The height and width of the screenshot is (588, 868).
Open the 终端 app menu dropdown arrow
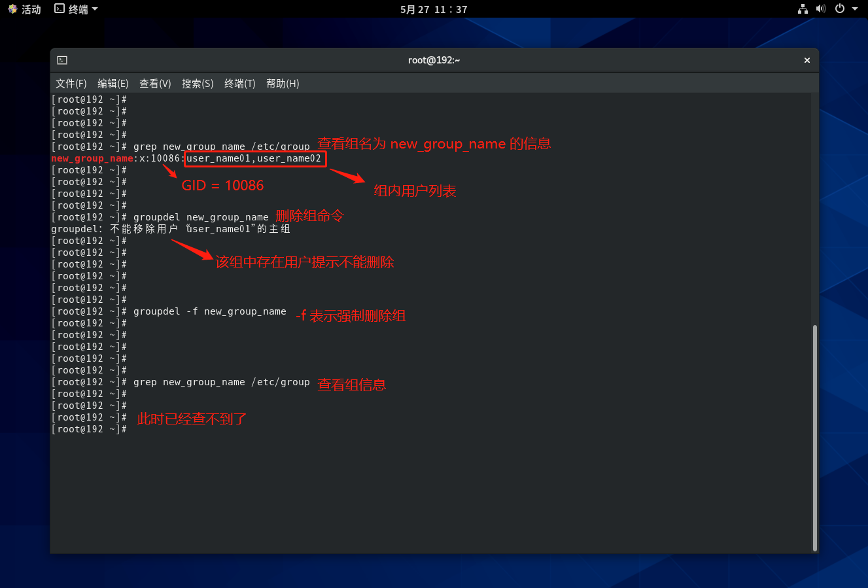pyautogui.click(x=95, y=9)
